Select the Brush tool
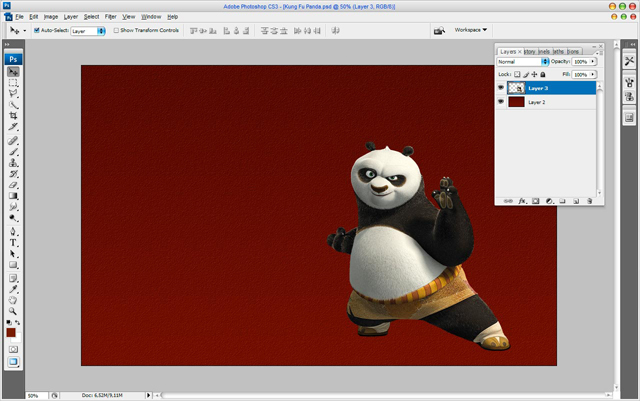Image resolution: width=640 pixels, height=401 pixels. click(x=13, y=152)
